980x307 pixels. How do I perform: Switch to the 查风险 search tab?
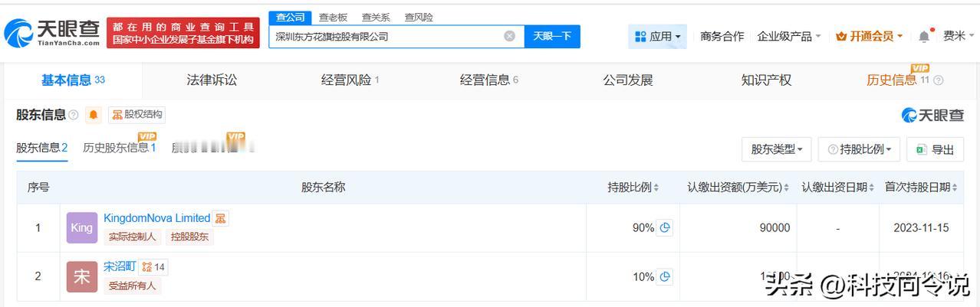[x=419, y=17]
